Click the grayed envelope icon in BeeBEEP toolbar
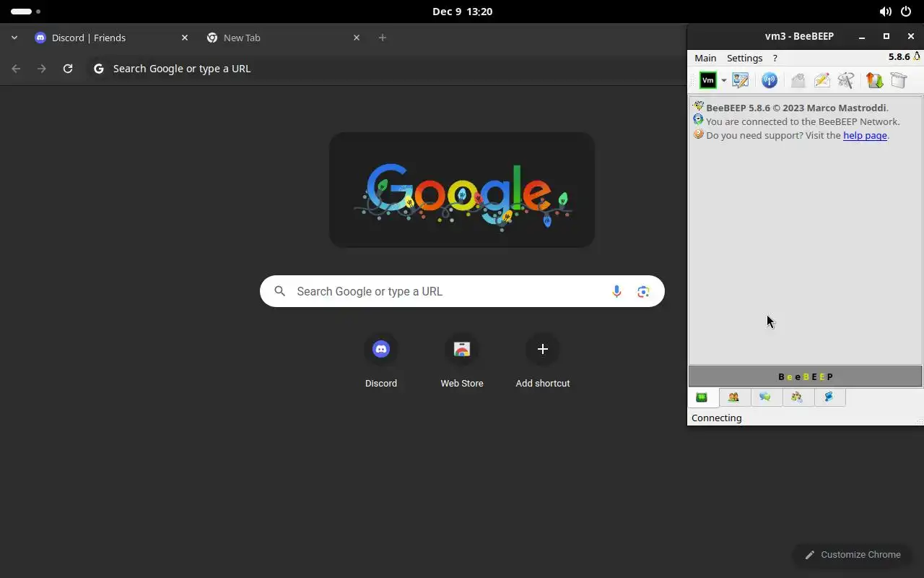The image size is (924, 578). click(x=798, y=80)
